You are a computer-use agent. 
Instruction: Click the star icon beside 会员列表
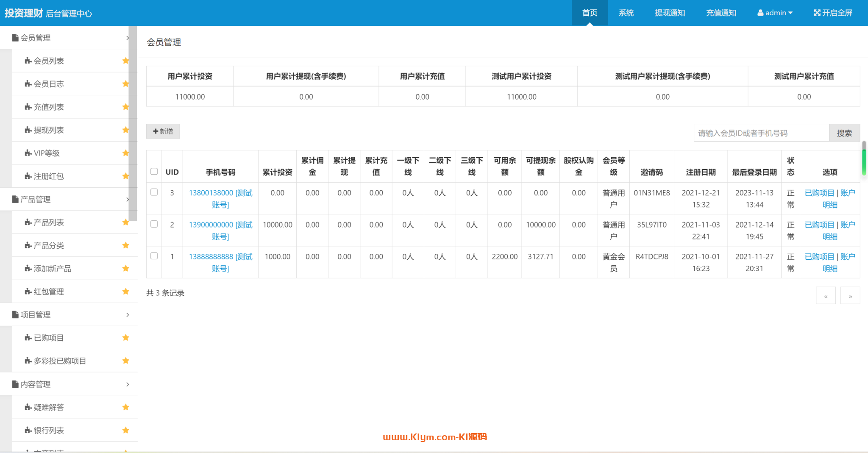click(x=125, y=61)
